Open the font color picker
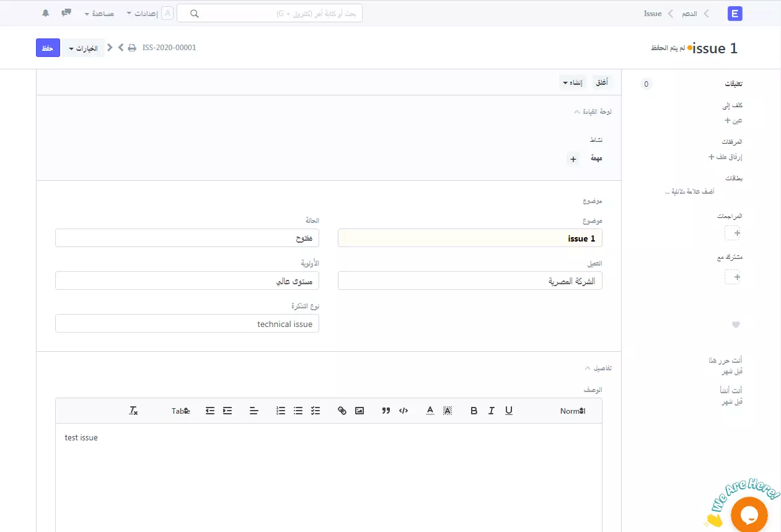Screen dimensions: 781x532 [430, 411]
